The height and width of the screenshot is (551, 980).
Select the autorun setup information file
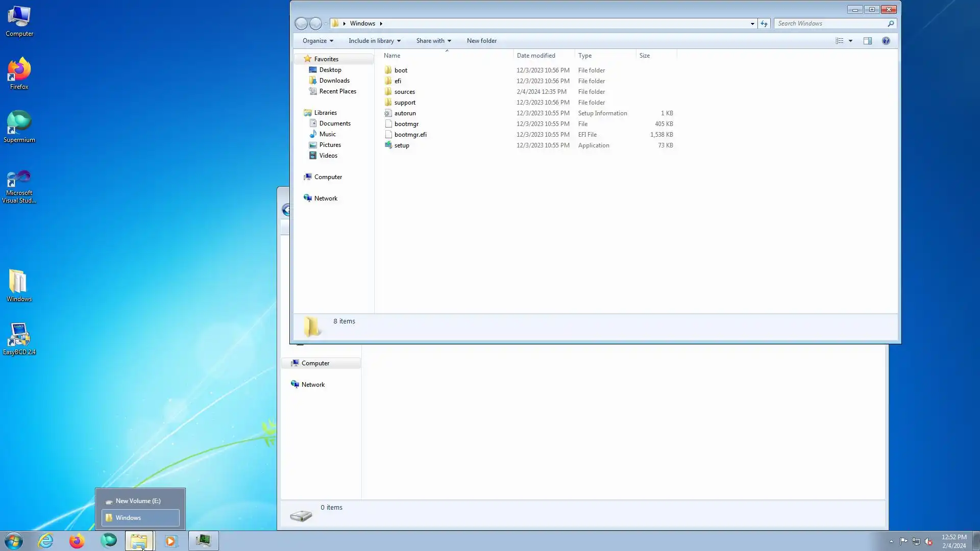coord(404,113)
